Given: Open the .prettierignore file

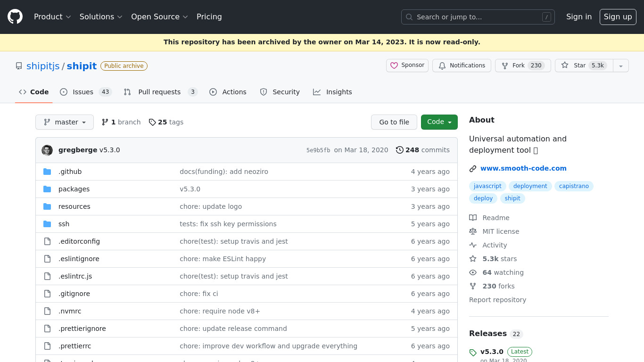Looking at the screenshot, I should (x=82, y=329).
